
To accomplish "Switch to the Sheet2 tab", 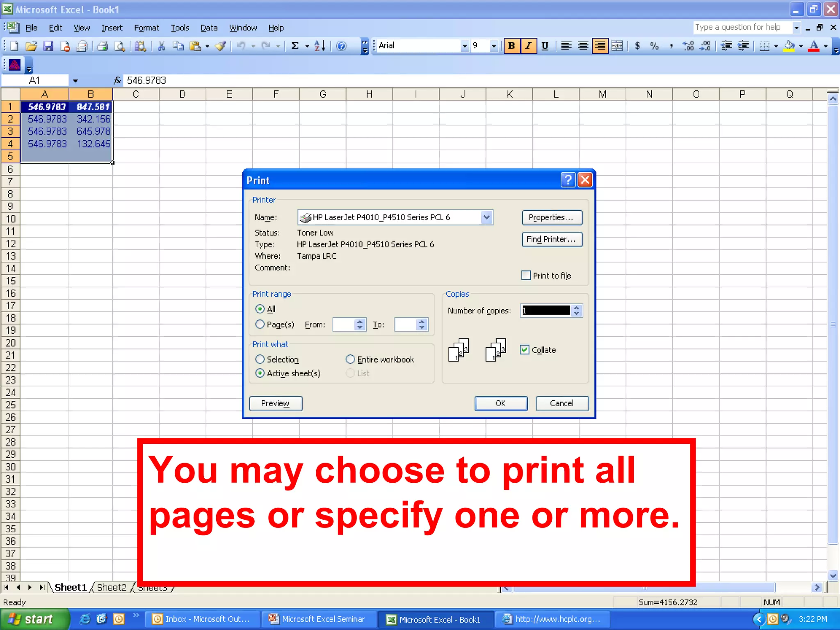I will [112, 587].
